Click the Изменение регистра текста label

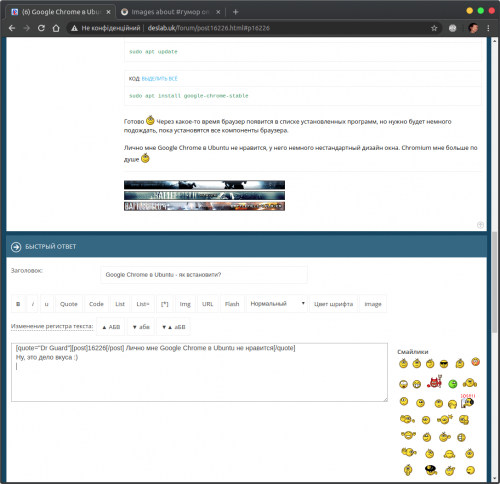[52, 326]
